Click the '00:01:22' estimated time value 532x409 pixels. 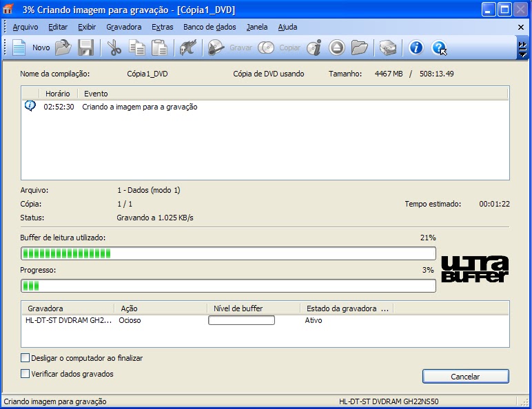coord(494,204)
